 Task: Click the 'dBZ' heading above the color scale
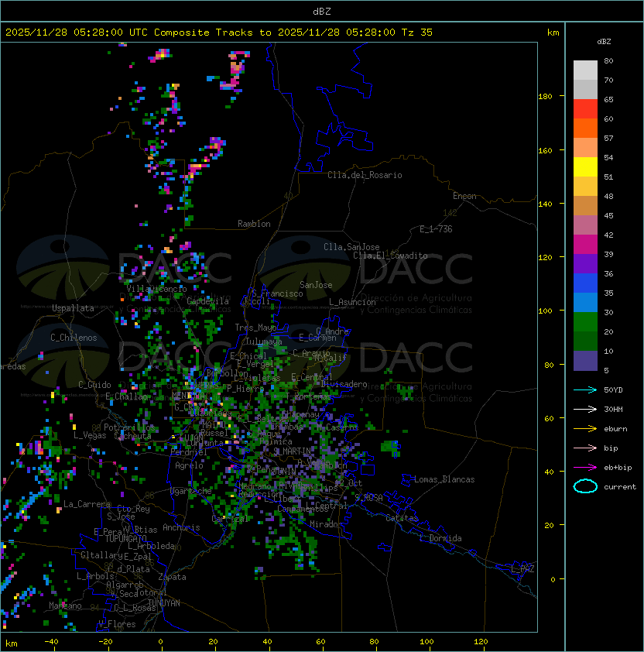[604, 42]
